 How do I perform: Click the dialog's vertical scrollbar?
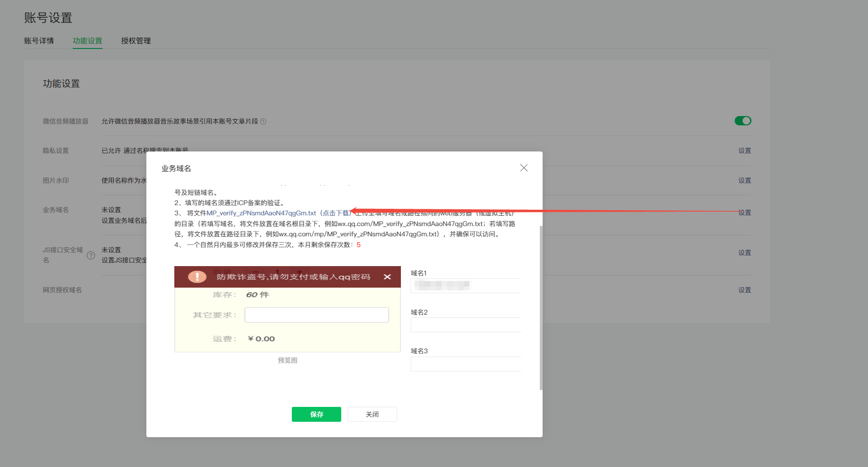[x=541, y=308]
